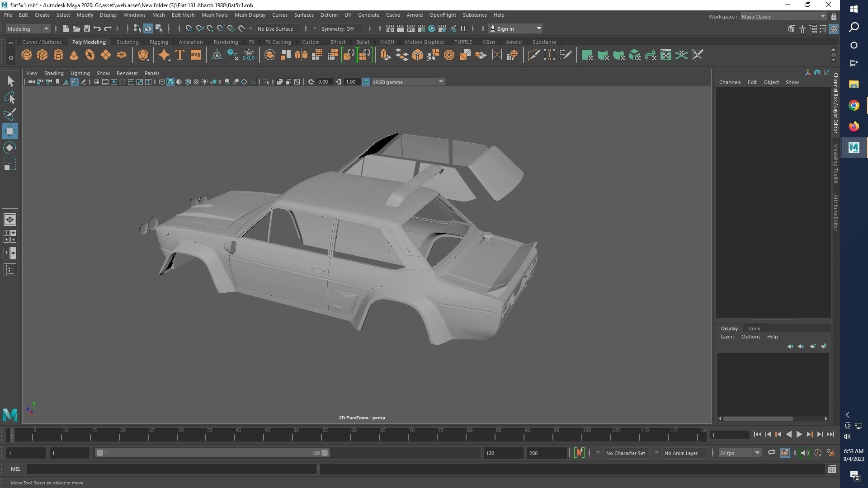The image size is (868, 488).
Task: Toggle textured display checker icon in viewport
Action: click(x=196, y=82)
